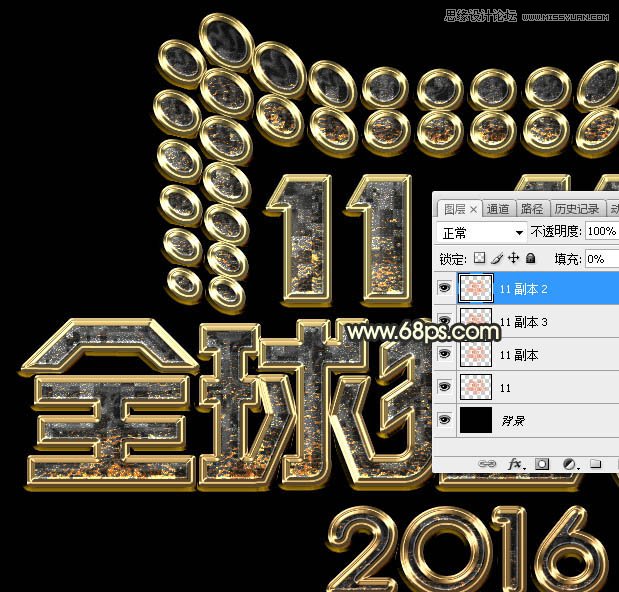This screenshot has height=592, width=619.
Task: Close the 图层 tab with its X
Action: (473, 210)
